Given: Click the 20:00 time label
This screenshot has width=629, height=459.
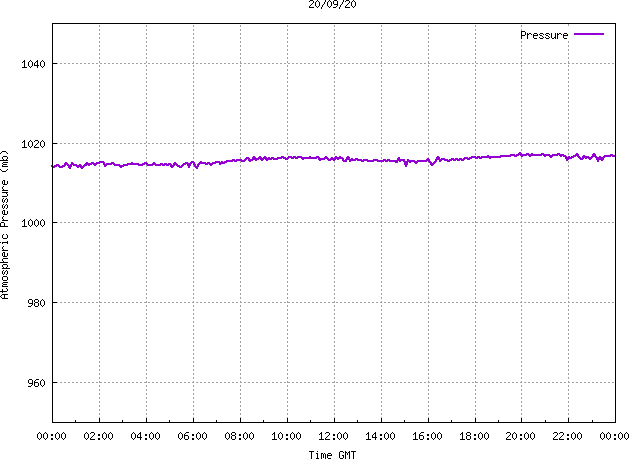Looking at the screenshot, I should pos(520,436).
